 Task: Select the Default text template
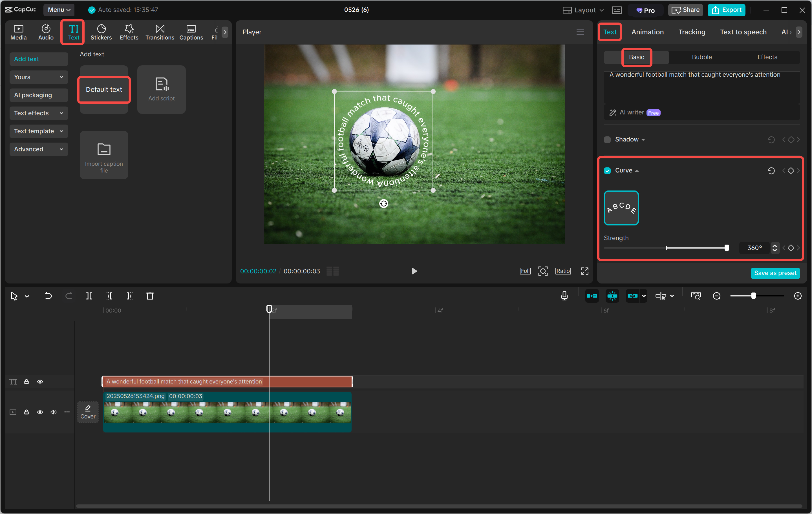point(103,89)
